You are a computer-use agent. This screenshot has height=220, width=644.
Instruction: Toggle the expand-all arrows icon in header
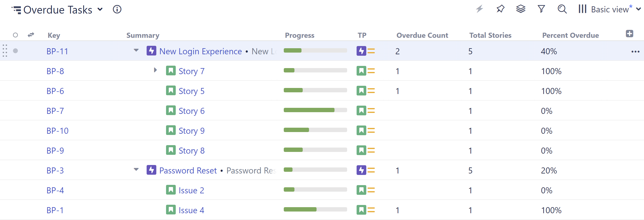coord(31,35)
